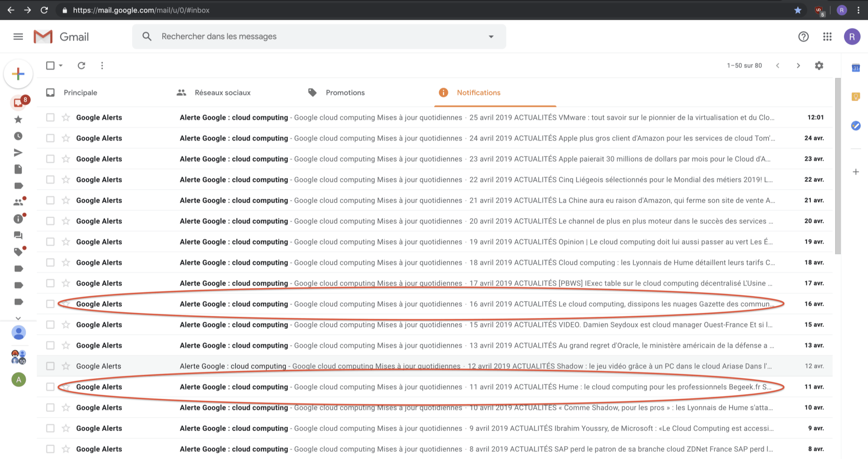This screenshot has width=868, height=459.
Task: Open the main menu hamburger icon
Action: (18, 37)
